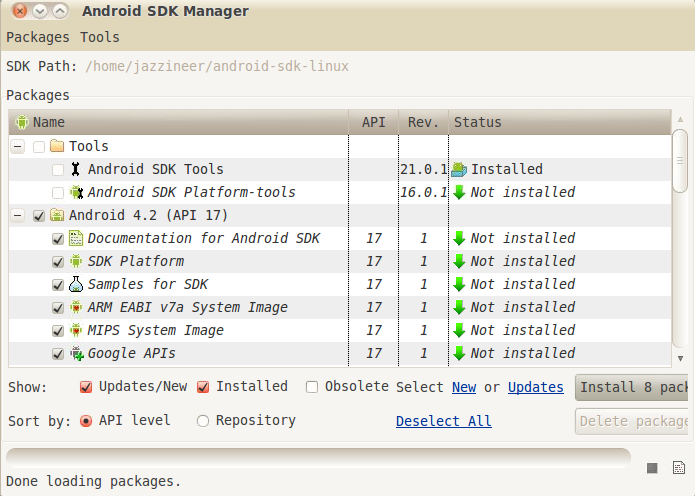Check the Android SDK Platform-tools checkbox
Image resolution: width=695 pixels, height=496 pixels.
click(58, 193)
